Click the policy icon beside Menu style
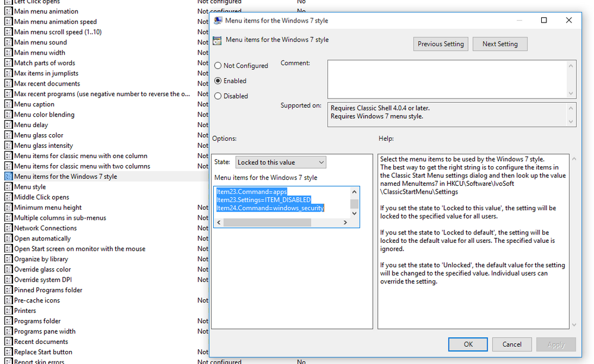594x364 pixels. click(8, 186)
